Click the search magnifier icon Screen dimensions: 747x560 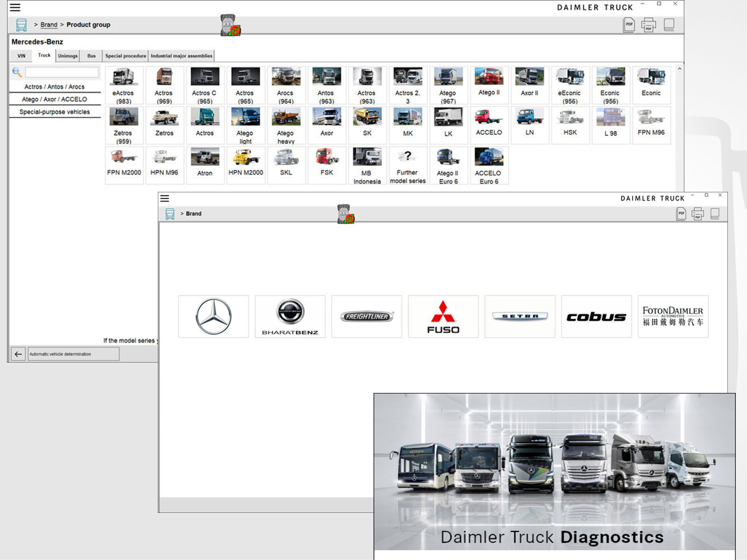tap(17, 72)
